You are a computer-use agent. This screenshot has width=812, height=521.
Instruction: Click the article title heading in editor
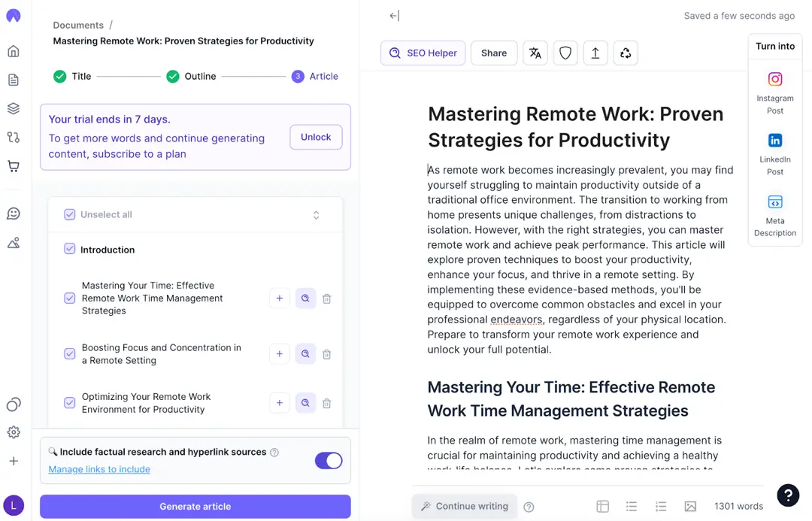point(575,127)
